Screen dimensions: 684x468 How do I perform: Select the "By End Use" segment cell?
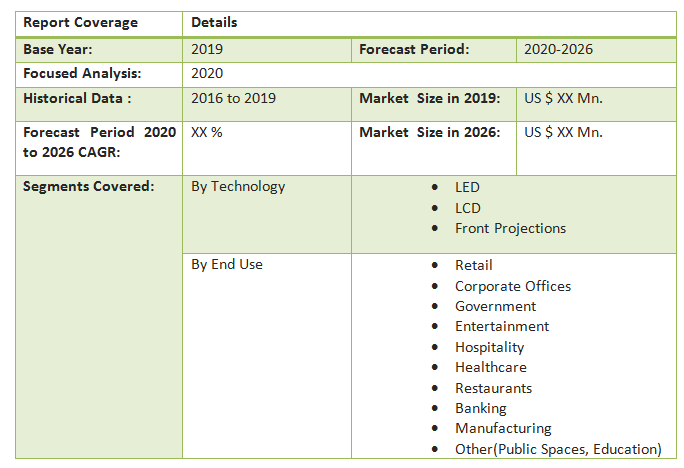click(227, 265)
